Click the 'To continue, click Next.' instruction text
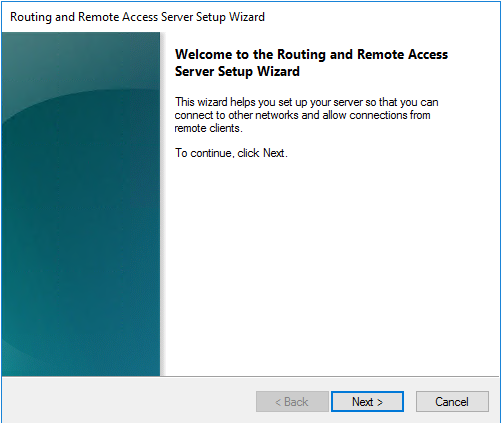The height and width of the screenshot is (423, 502). tap(231, 153)
